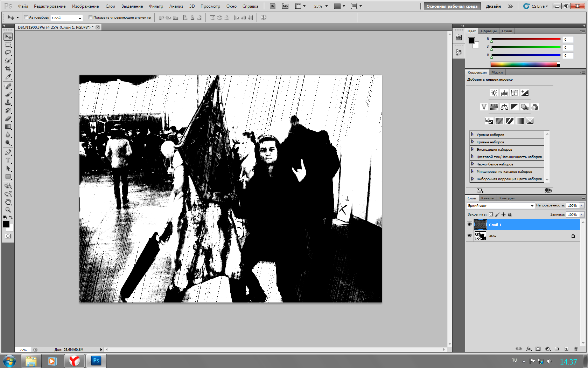
Task: Select the Spot Healing Brush tool
Action: tap(8, 86)
